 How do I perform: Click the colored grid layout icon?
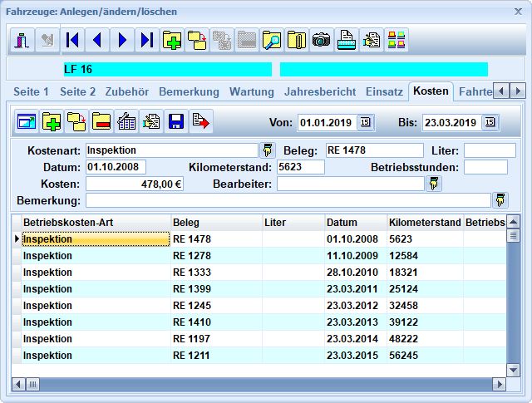tap(397, 41)
